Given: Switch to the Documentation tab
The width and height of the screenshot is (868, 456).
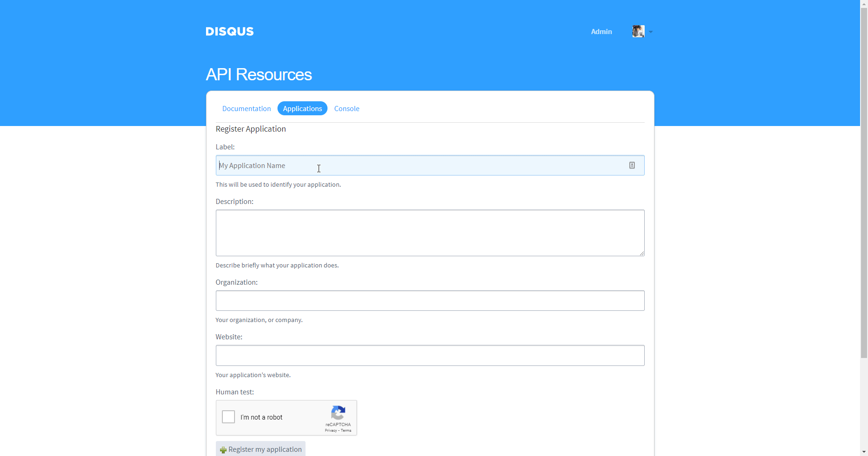Looking at the screenshot, I should (246, 108).
